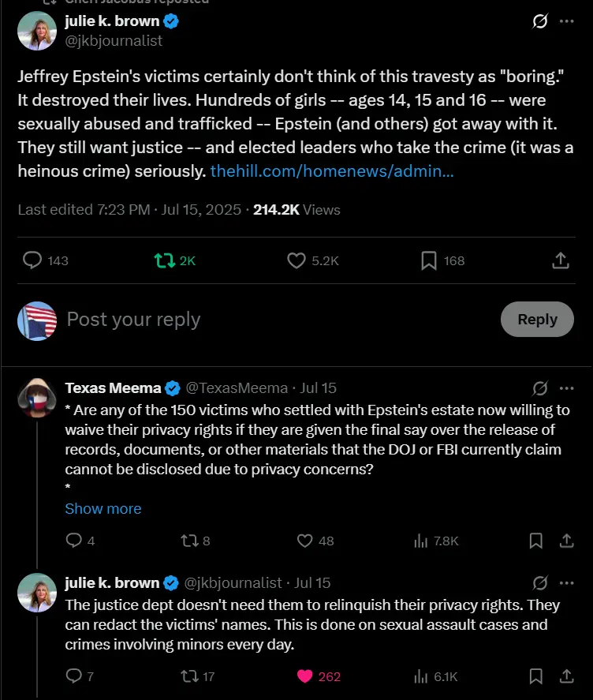593x700 pixels.
Task: Bookmark the main post with 168 bookmarks
Action: pyautogui.click(x=429, y=260)
